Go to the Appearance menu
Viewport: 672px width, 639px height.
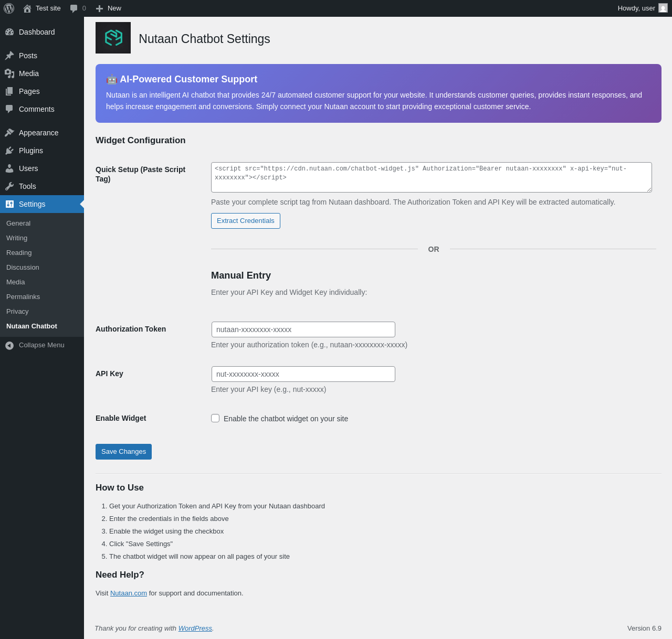(x=38, y=133)
